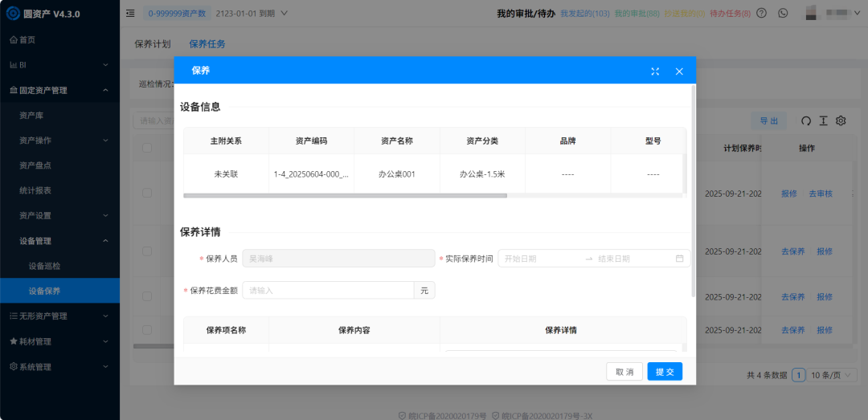Screen dimensions: 868x420
Task: Click the help question mark icon
Action: (761, 13)
